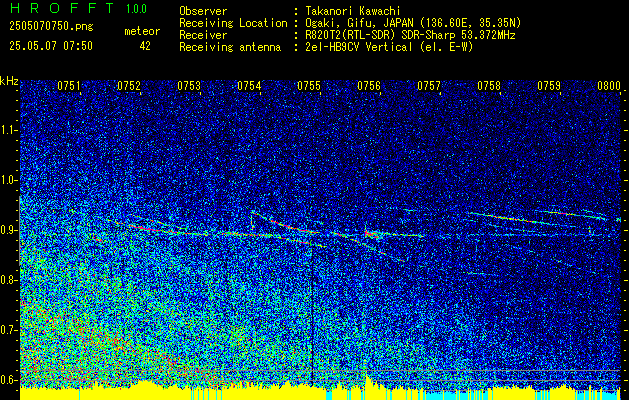Click the Observer label
Image resolution: width=629 pixels, height=400 pixels.
pos(203,11)
